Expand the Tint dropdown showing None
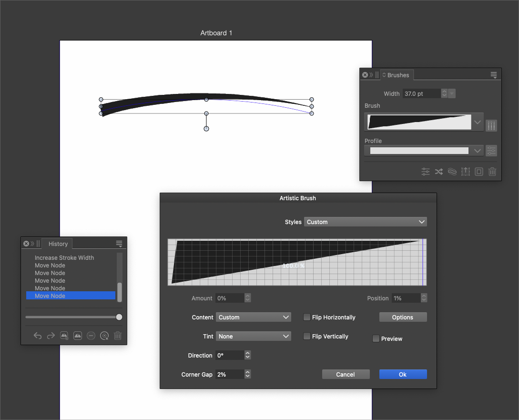The image size is (519, 420). pyautogui.click(x=253, y=337)
